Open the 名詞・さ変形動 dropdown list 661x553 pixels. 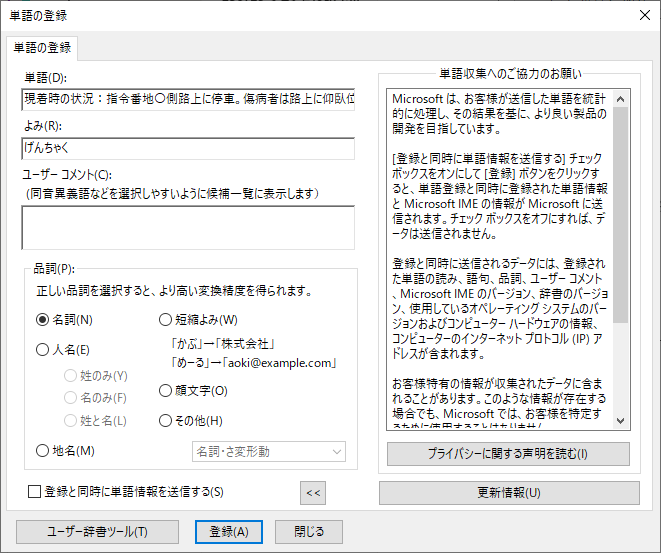(x=268, y=452)
